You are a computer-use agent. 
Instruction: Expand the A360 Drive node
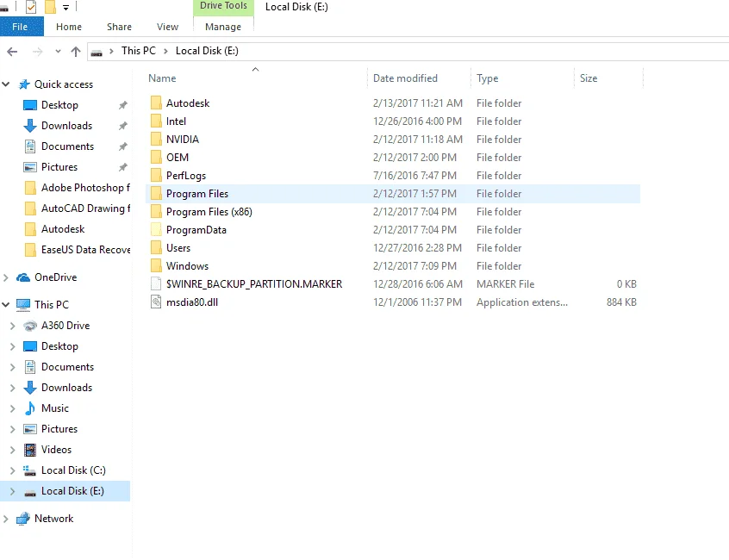[13, 326]
